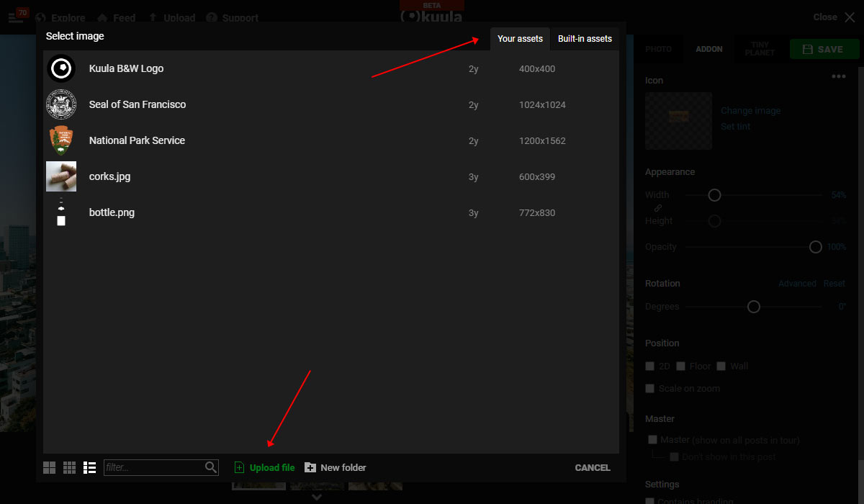Click the Upload file plus icon
The height and width of the screenshot is (504, 864).
[240, 468]
